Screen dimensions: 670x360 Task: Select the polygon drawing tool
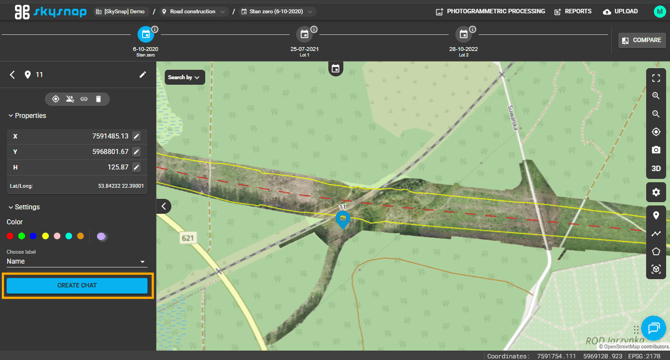point(656,252)
